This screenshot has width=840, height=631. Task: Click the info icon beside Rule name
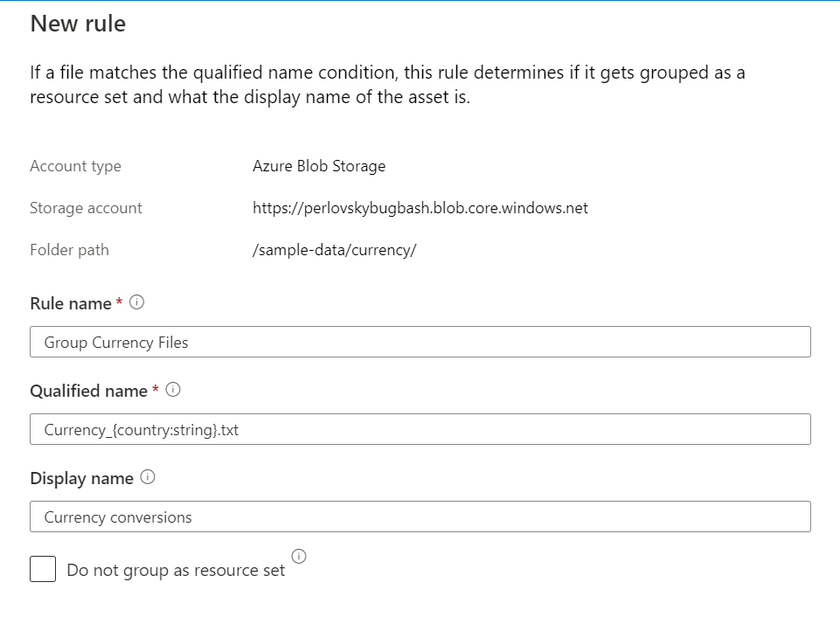137,302
